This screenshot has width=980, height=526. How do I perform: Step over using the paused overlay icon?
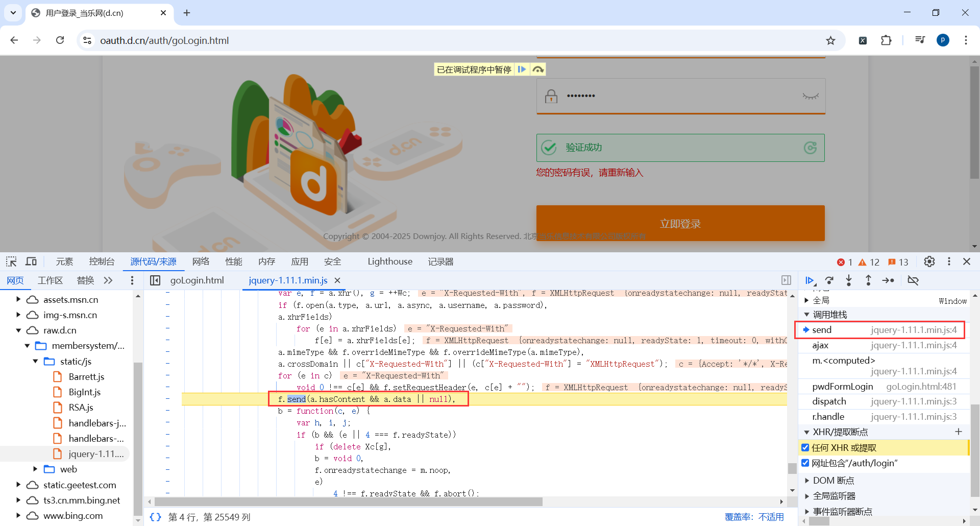[x=538, y=69]
